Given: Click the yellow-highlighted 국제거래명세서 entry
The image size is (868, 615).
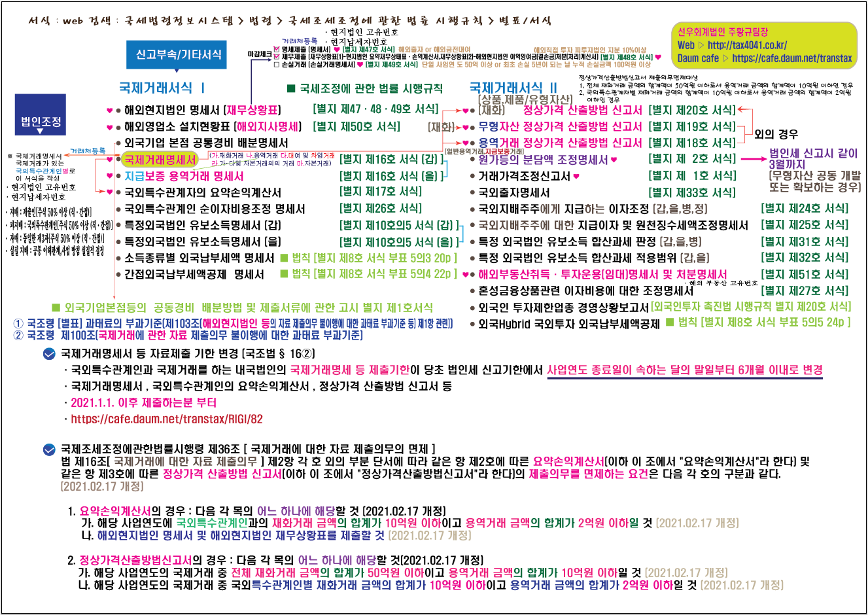Looking at the screenshot, I should tap(160, 160).
